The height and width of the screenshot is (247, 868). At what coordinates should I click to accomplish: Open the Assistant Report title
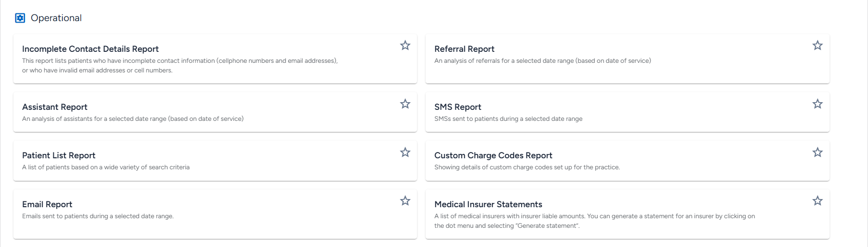tap(55, 107)
